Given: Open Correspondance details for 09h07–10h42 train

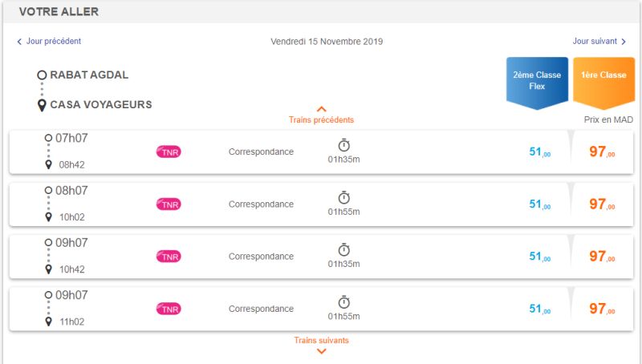Looking at the screenshot, I should point(262,257).
